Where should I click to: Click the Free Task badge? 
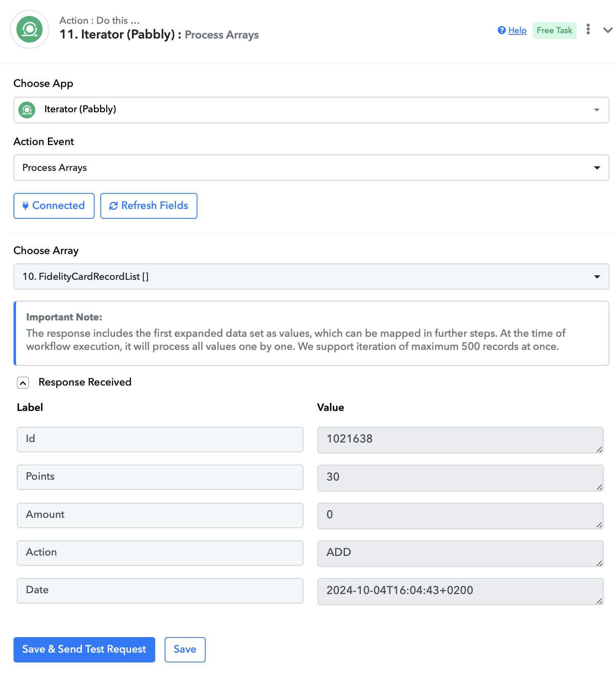(555, 30)
